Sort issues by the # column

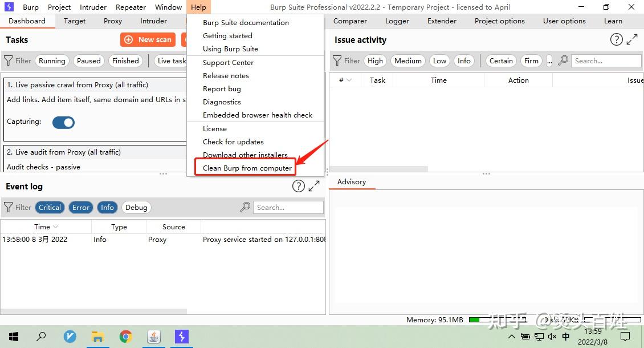345,80
